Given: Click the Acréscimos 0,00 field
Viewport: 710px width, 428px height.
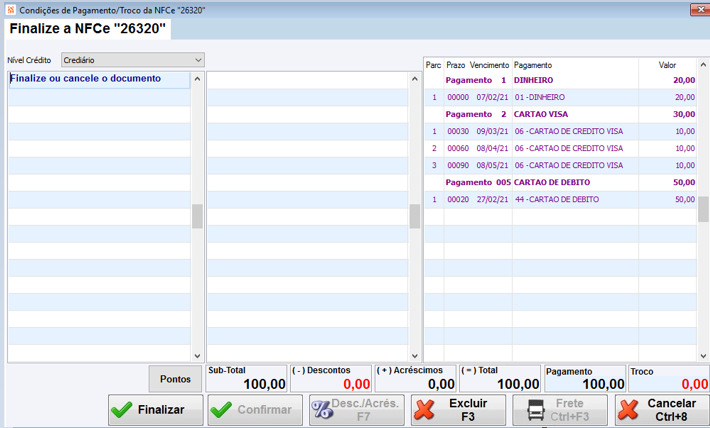Looking at the screenshot, I should coord(416,379).
